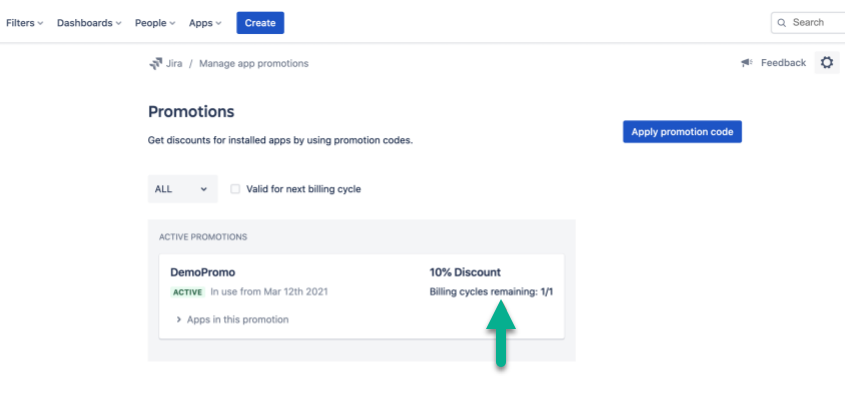Open the Feedback link
The width and height of the screenshot is (845, 406).
point(783,63)
